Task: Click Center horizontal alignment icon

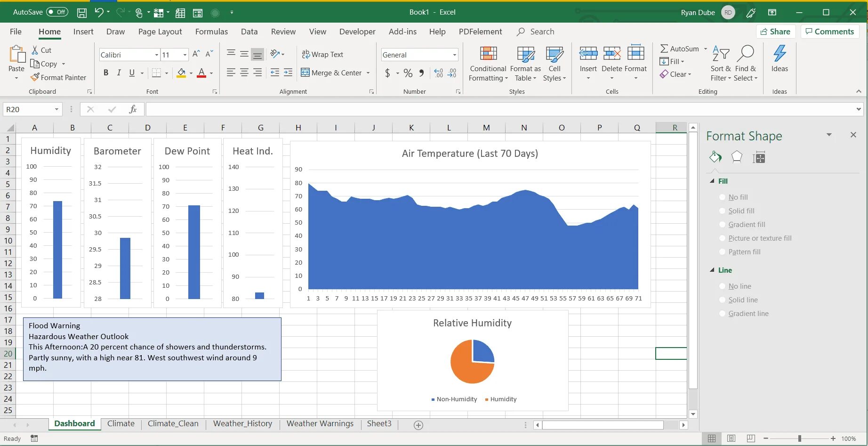Action: point(244,73)
